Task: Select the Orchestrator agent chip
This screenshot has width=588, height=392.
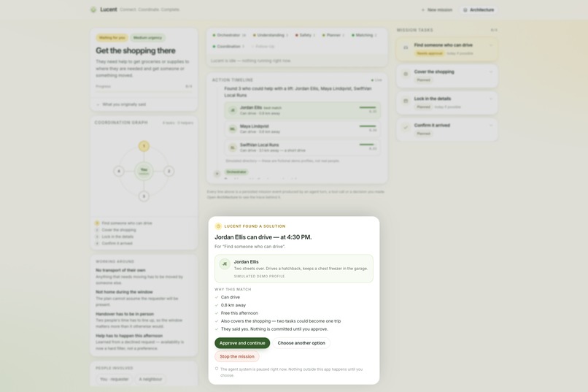Action: point(229,35)
